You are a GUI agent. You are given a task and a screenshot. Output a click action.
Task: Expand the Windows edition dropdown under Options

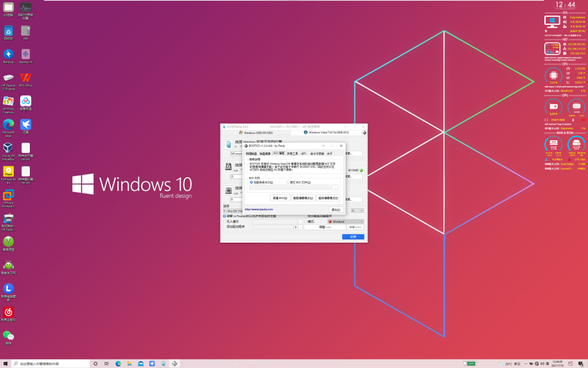[x=233, y=211]
